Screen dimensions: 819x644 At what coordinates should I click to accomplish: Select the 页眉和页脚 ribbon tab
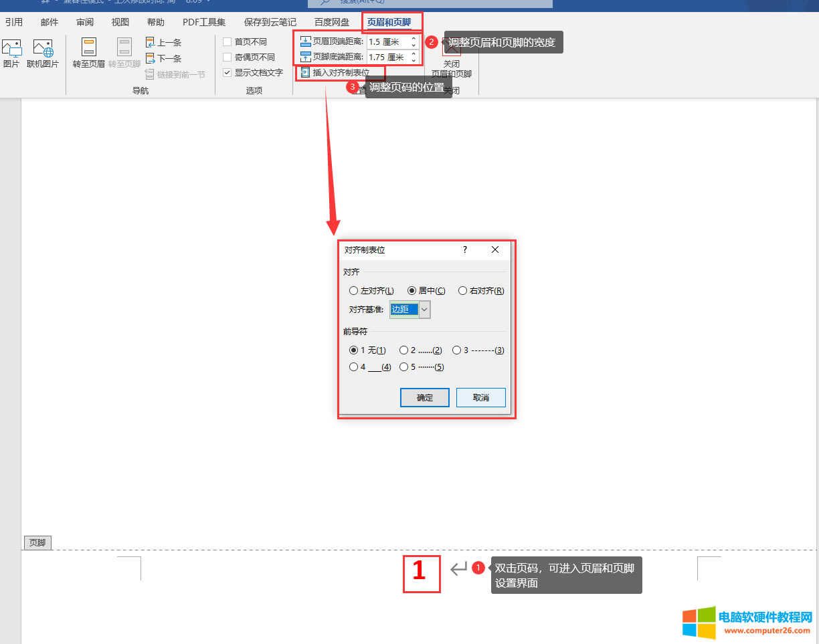click(x=389, y=22)
